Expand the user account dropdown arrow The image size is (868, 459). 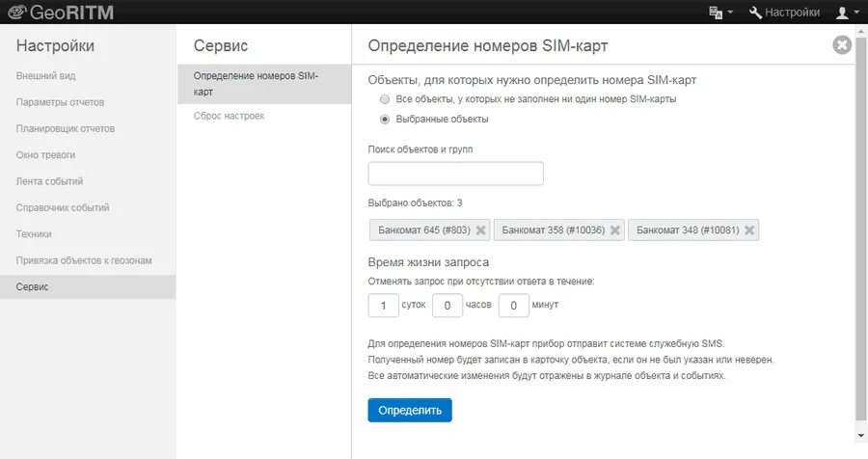(x=856, y=13)
